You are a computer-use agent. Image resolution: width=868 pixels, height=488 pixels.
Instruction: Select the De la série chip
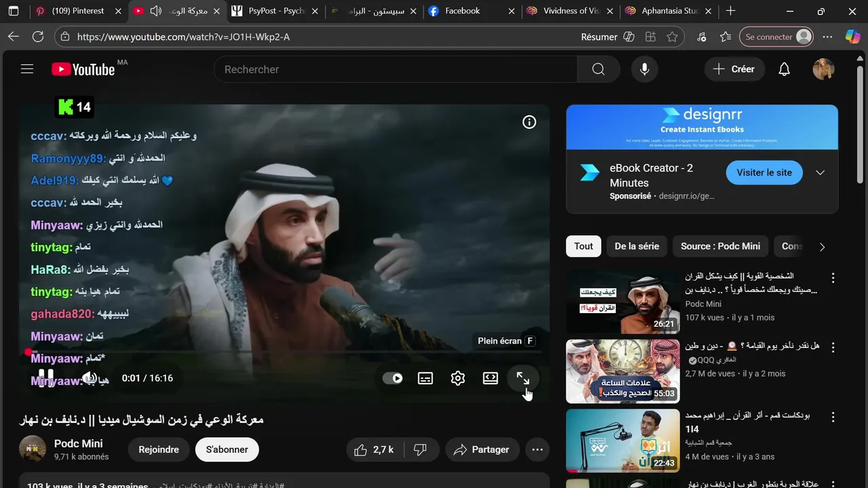637,246
